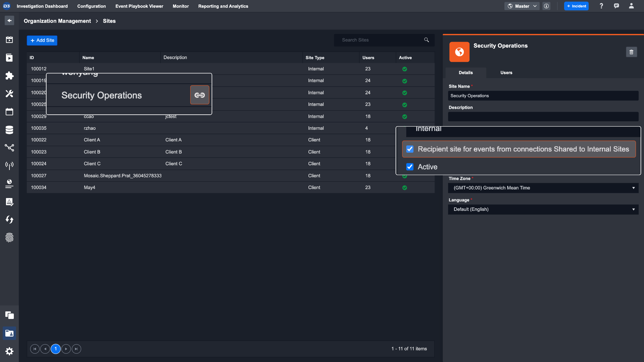Image resolution: width=644 pixels, height=362 pixels.
Task: Click the link icon beside Security Operations
Action: pos(199,95)
